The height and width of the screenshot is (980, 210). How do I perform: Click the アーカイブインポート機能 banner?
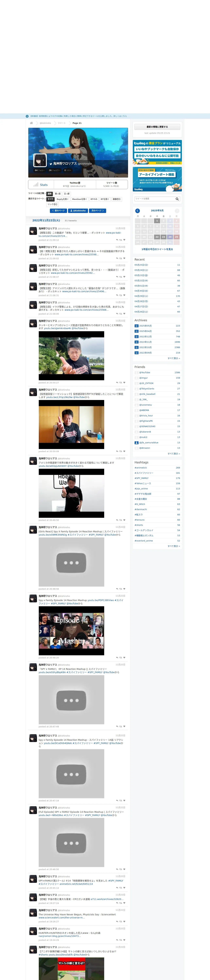[157, 179]
